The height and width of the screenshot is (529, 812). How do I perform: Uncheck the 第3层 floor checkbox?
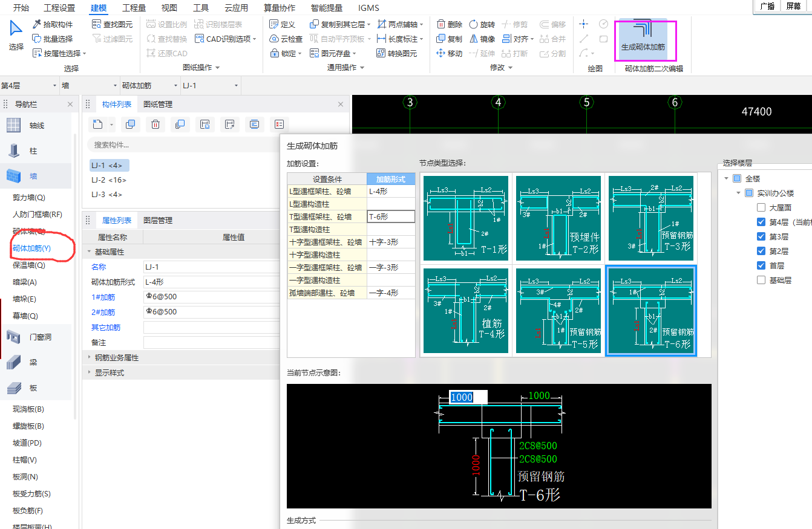tap(761, 236)
